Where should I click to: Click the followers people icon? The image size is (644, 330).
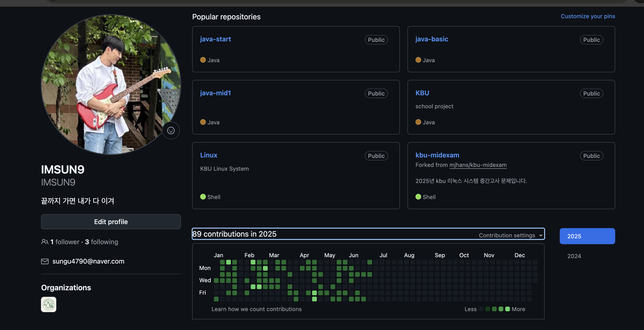(x=45, y=242)
